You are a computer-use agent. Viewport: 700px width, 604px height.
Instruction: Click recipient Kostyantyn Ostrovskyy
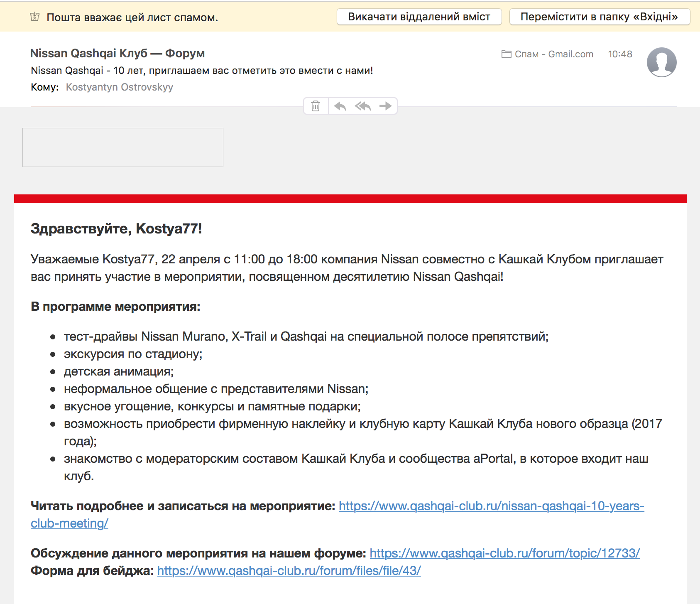click(120, 87)
